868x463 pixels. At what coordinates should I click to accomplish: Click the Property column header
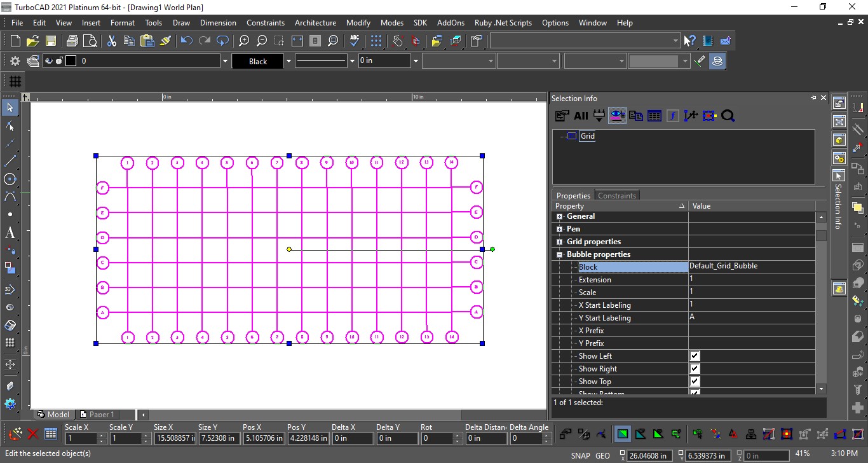[x=620, y=206]
